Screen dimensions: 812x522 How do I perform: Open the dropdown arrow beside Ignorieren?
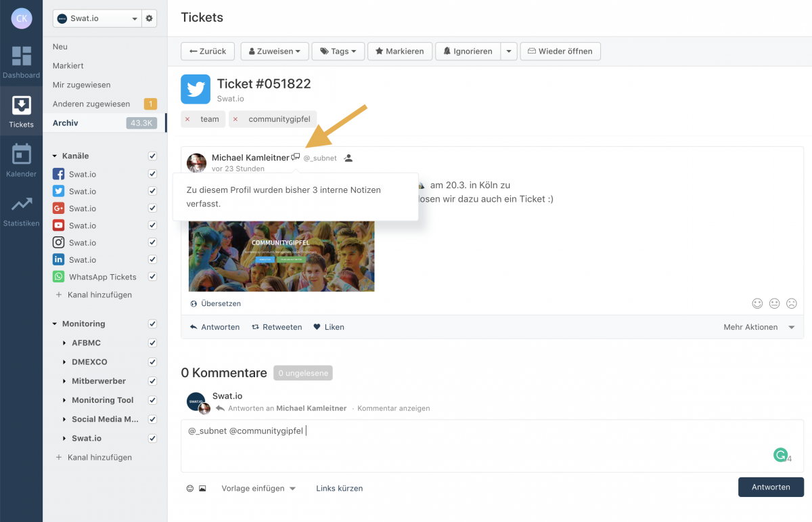(x=509, y=51)
